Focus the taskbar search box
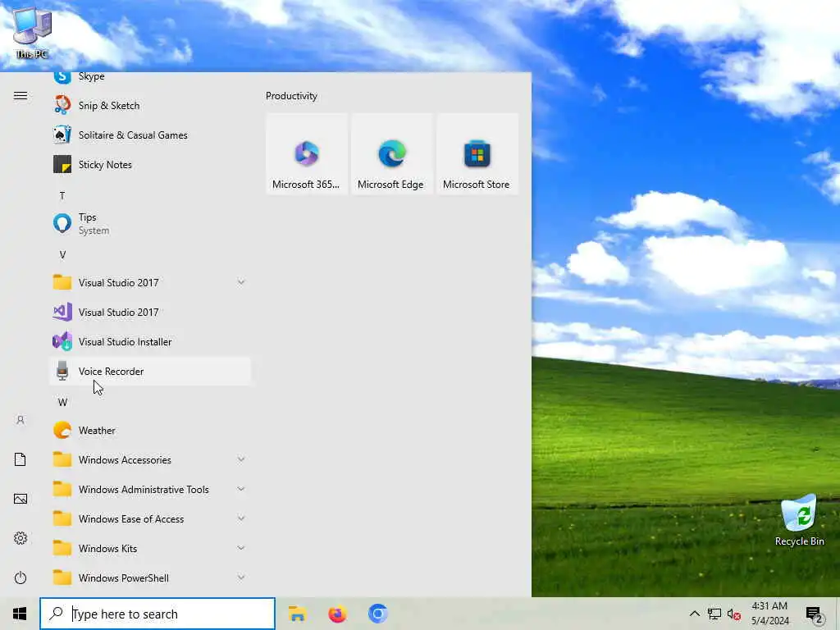Image resolution: width=840 pixels, height=630 pixels. pyautogui.click(x=157, y=614)
